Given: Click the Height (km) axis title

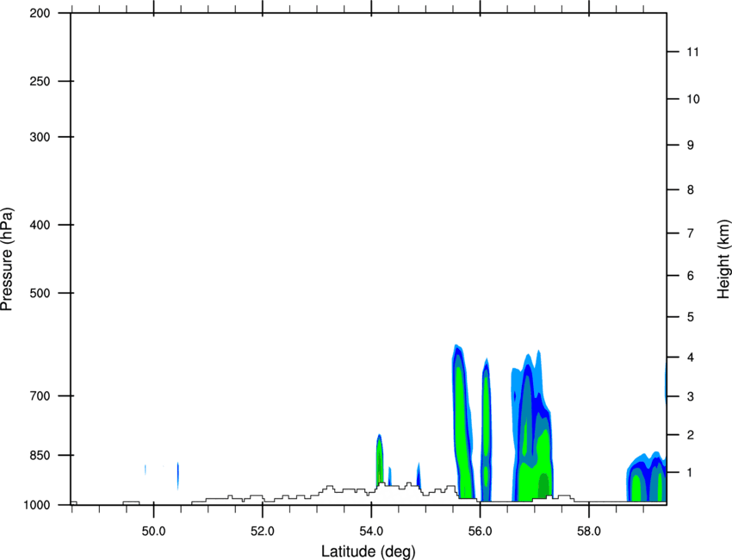Looking at the screenshot, I should 723,258.
